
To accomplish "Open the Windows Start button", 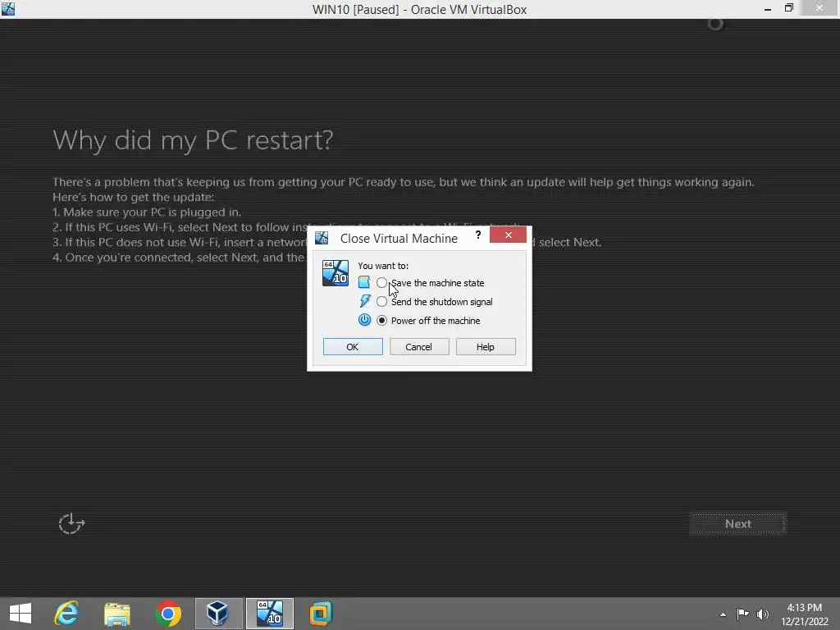I will pyautogui.click(x=21, y=614).
